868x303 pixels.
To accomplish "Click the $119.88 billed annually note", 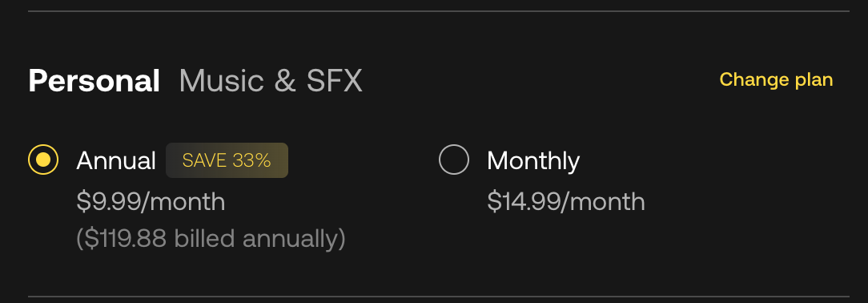I will (x=211, y=239).
